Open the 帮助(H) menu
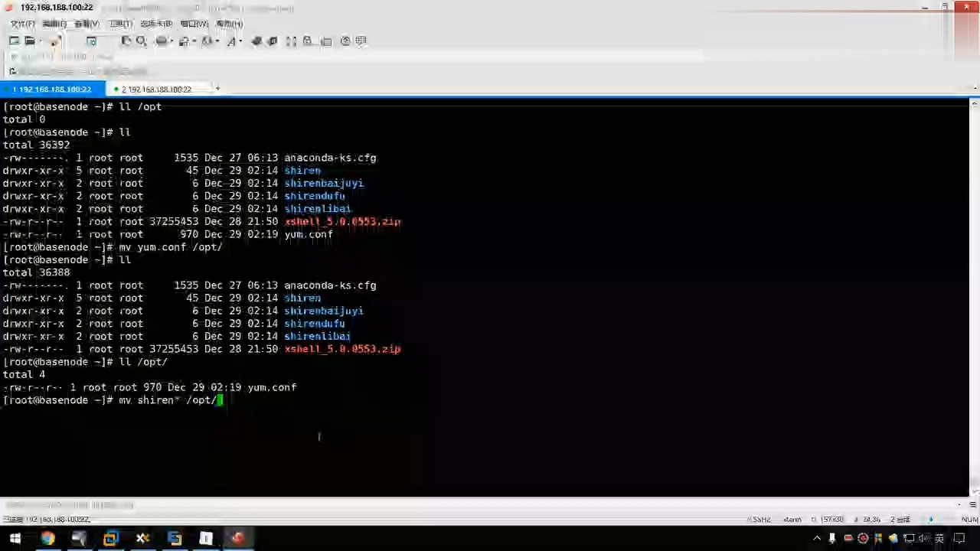Screen dimensions: 980x551 [x=230, y=24]
